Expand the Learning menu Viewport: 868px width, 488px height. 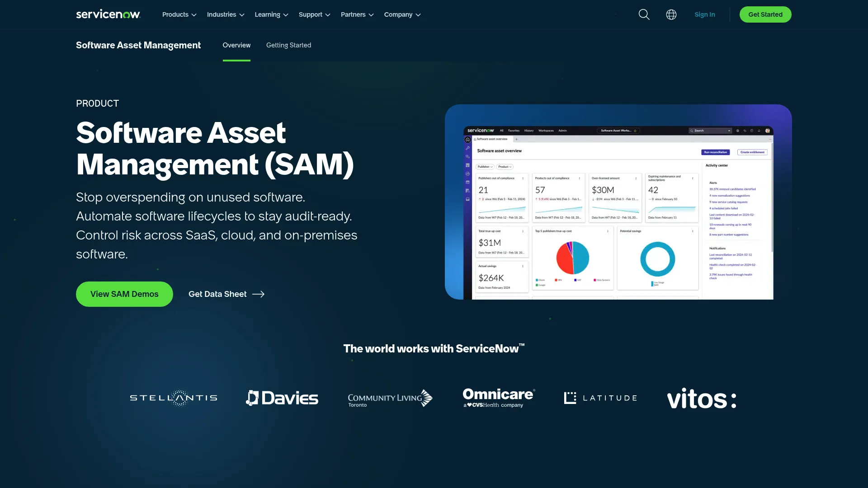click(271, 14)
